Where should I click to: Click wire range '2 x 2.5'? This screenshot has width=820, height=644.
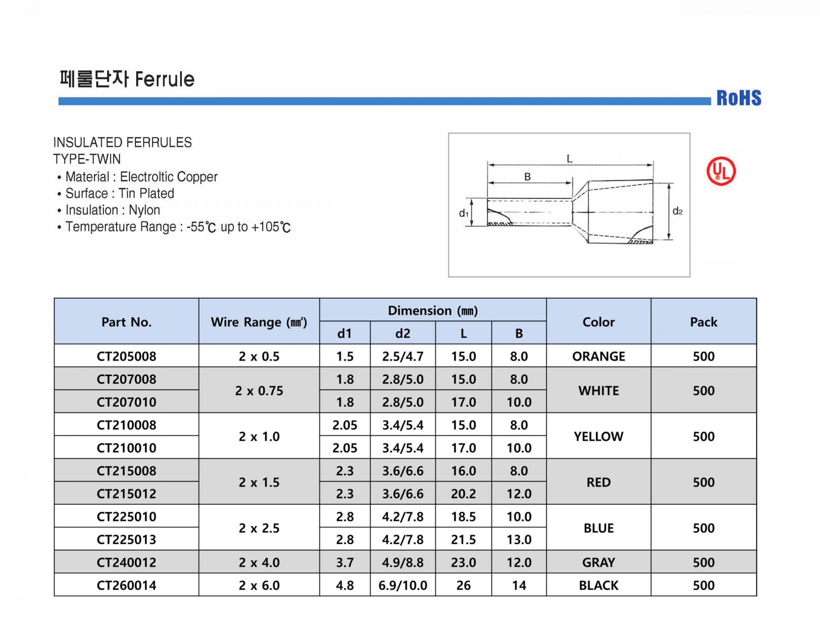point(259,528)
